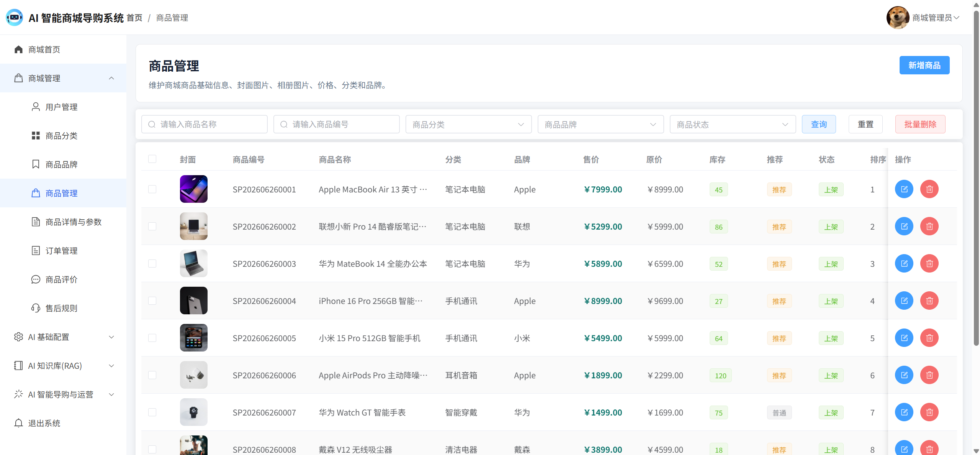The height and width of the screenshot is (455, 980).
Task: Click 退出系统 in the sidebar
Action: 63,423
